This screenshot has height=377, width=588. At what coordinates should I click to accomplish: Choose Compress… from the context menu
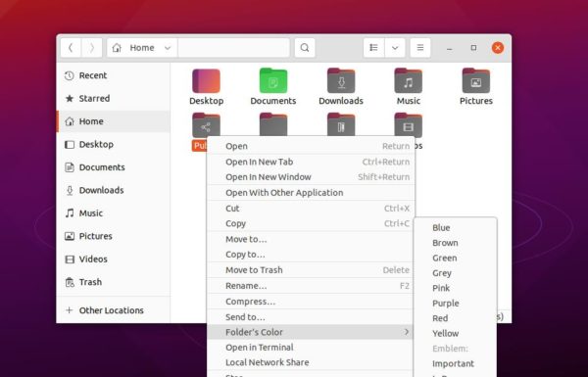(x=311, y=302)
